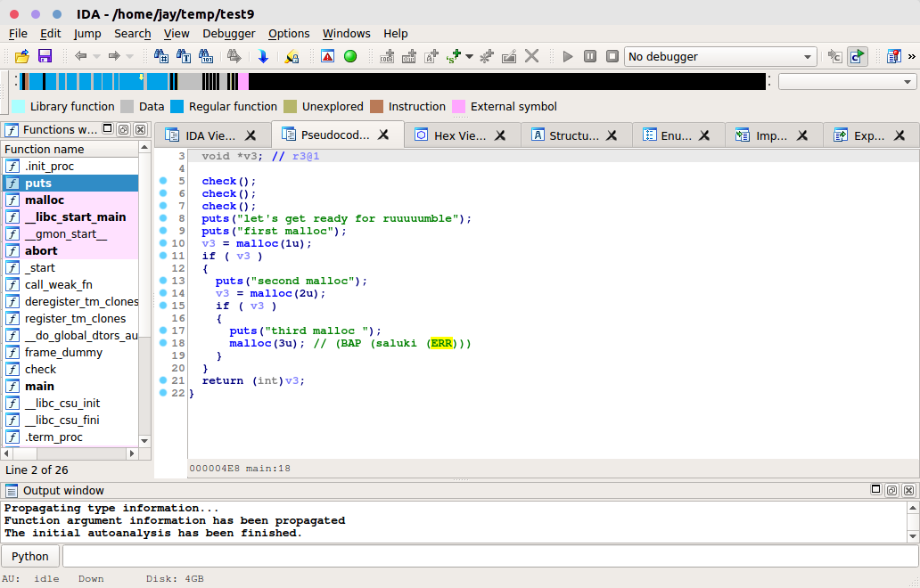The width and height of the screenshot is (920, 588).
Task: Click the Python console language button
Action: pos(30,556)
